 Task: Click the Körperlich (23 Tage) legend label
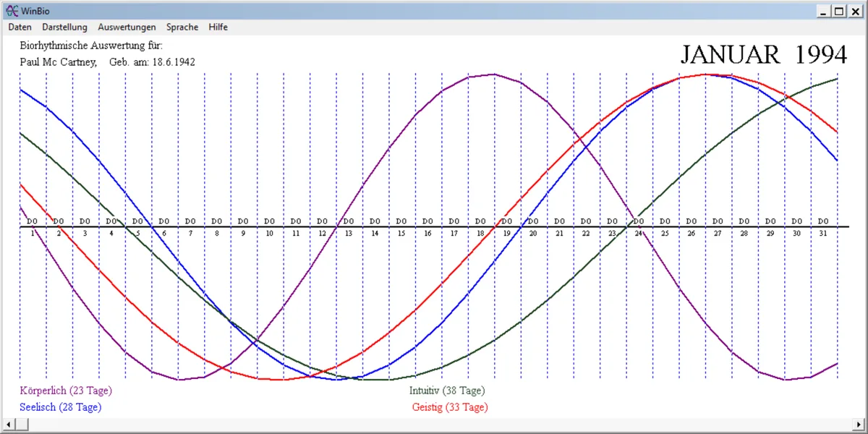point(67,391)
